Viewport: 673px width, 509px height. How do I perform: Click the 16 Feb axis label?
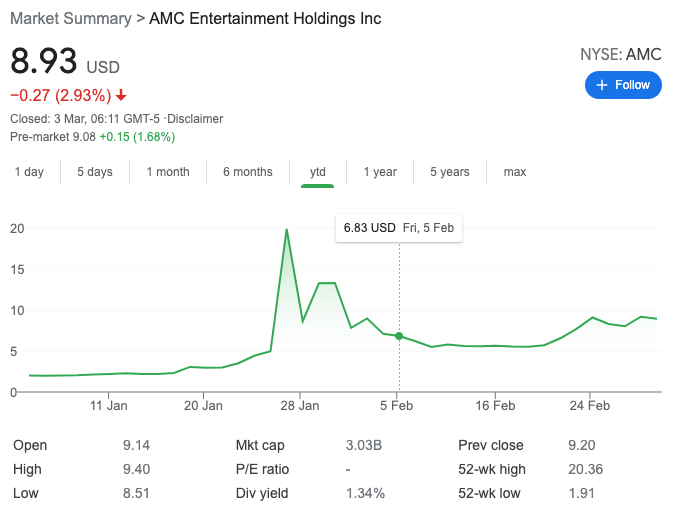point(495,406)
